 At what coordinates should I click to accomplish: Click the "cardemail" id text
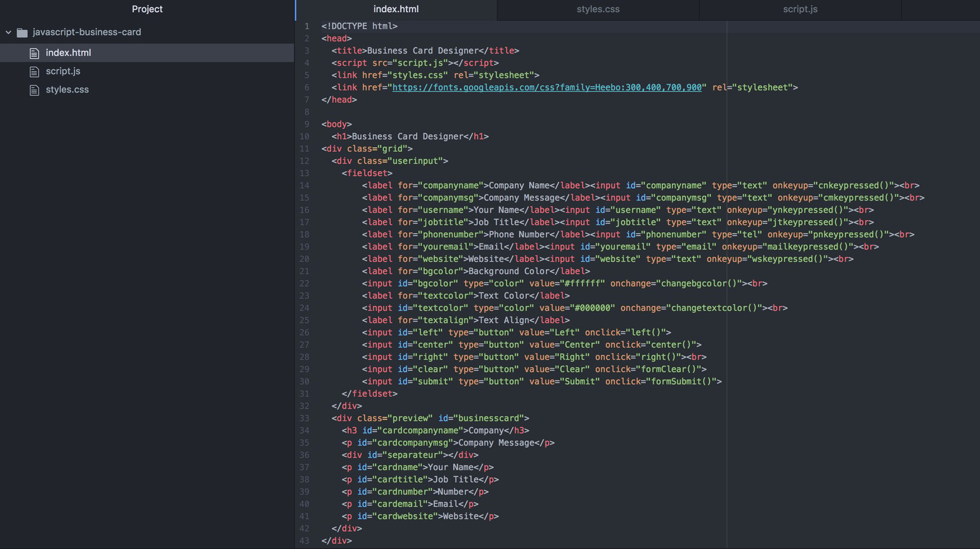pyautogui.click(x=399, y=504)
